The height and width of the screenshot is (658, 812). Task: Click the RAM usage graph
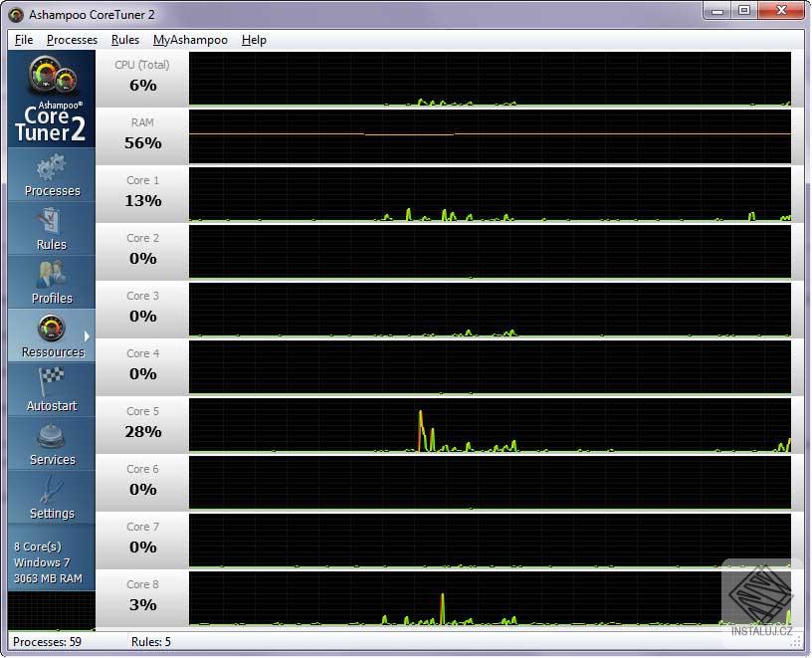pyautogui.click(x=490, y=136)
